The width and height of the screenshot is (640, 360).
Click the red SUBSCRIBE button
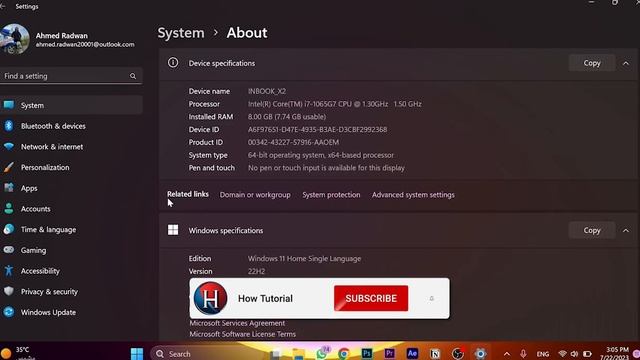pyautogui.click(x=371, y=298)
